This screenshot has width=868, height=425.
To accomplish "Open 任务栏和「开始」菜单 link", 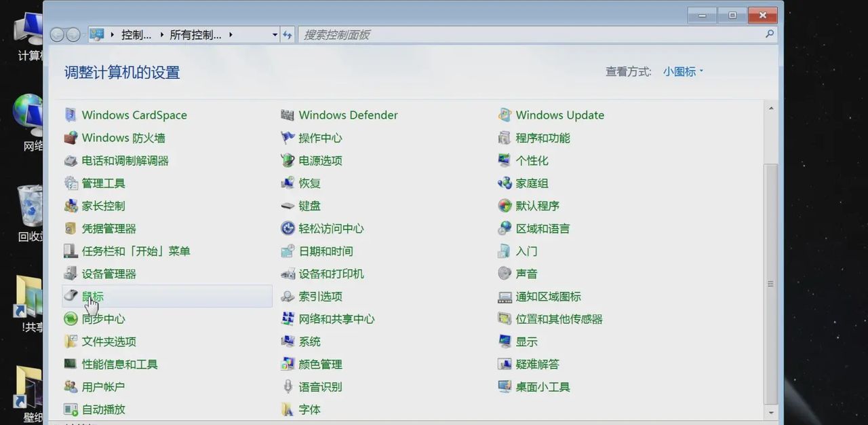I will (136, 251).
